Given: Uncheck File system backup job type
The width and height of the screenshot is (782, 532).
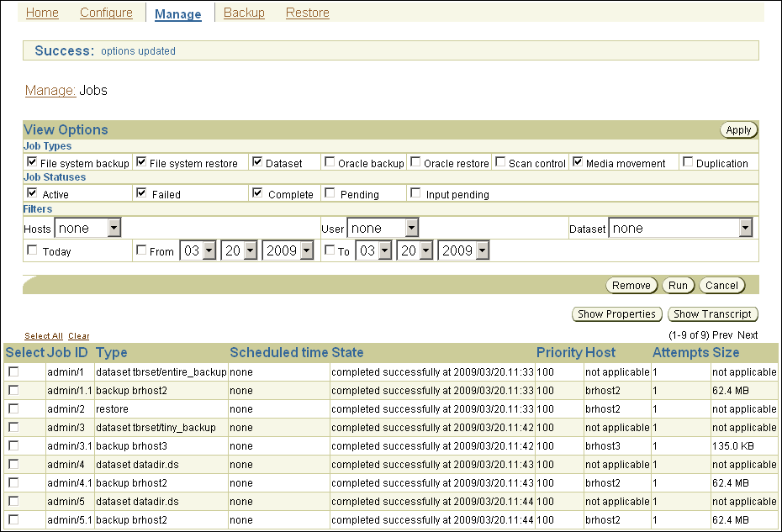Looking at the screenshot, I should click(x=32, y=161).
